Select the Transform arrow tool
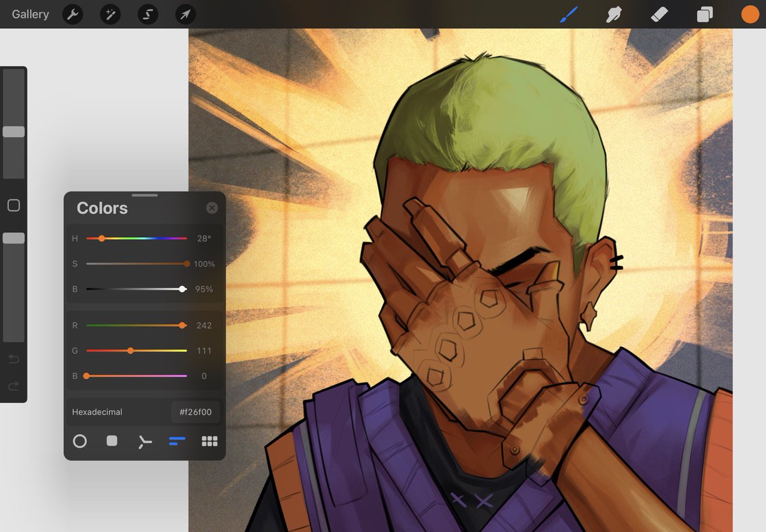Viewport: 766px width, 532px height. click(185, 14)
